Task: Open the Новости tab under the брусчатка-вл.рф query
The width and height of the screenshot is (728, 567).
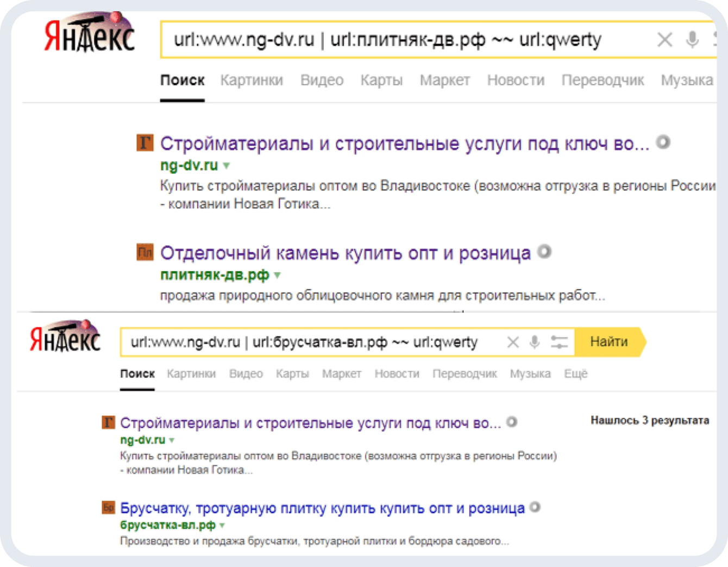Action: coord(397,374)
